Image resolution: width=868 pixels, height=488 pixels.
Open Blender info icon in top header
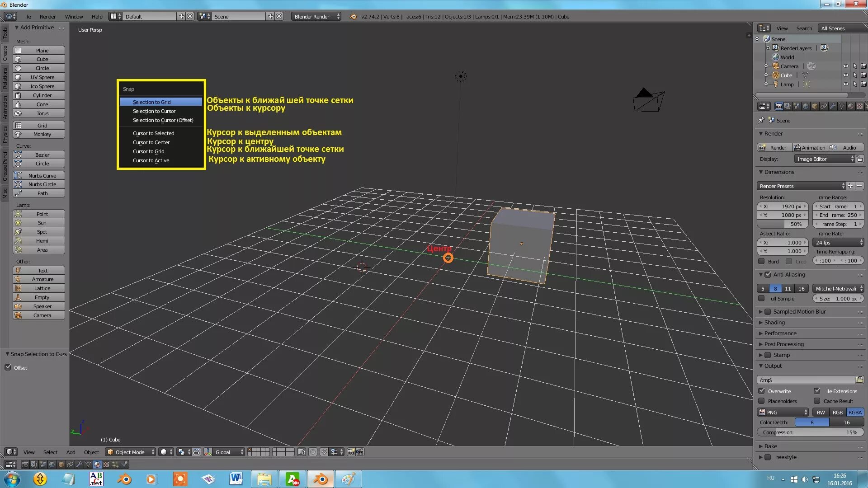[x=10, y=16]
